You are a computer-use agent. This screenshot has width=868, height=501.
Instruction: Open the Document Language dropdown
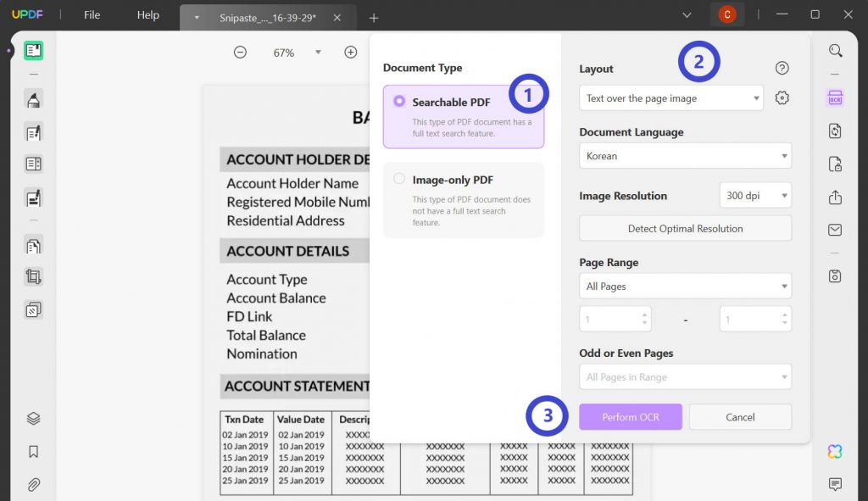point(685,156)
